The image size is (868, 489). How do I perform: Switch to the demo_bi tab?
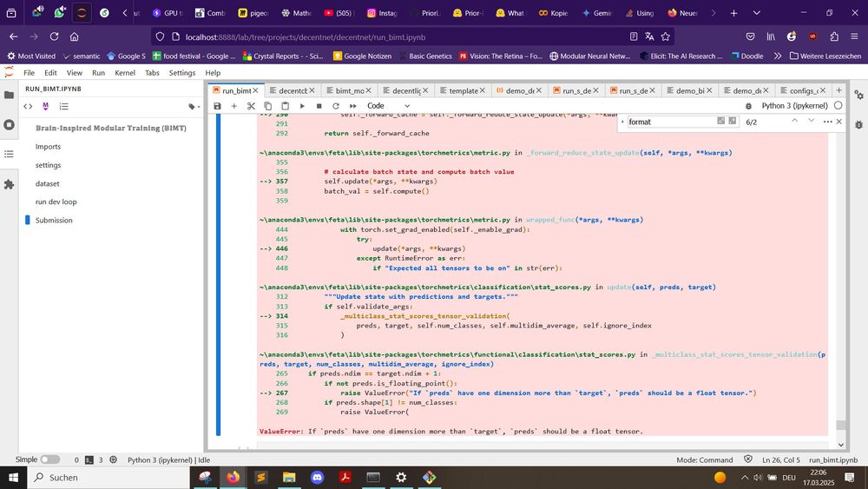click(x=690, y=90)
